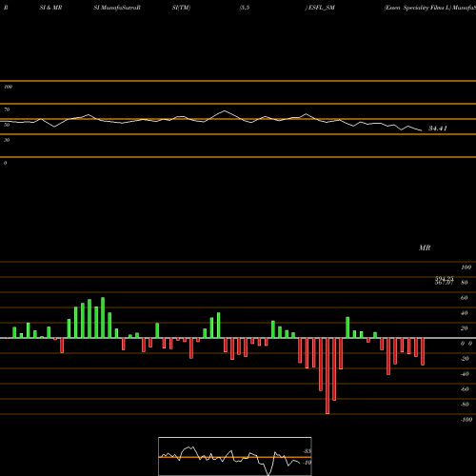
Task: Click the MR axis label 100
Action: click(466, 268)
